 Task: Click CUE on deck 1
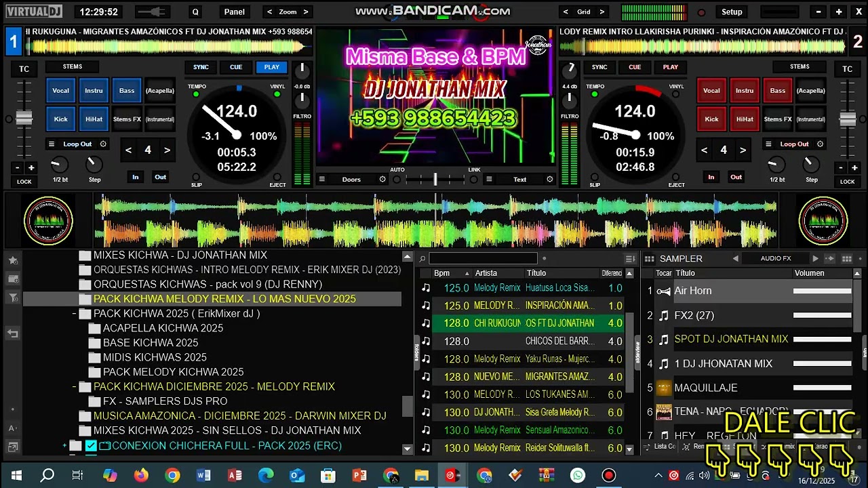(236, 67)
